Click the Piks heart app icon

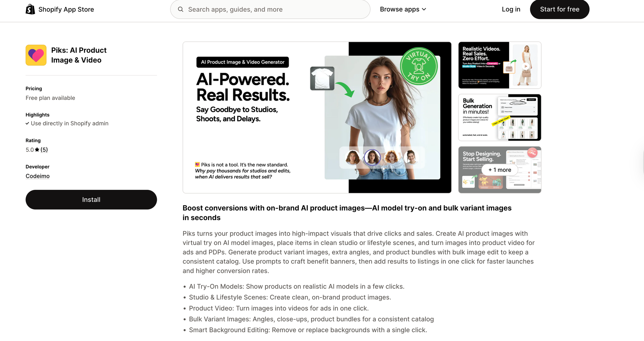[x=36, y=55]
